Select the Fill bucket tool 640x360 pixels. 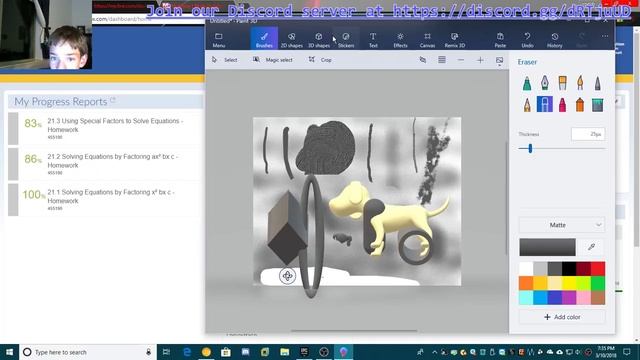pyautogui.click(x=598, y=104)
